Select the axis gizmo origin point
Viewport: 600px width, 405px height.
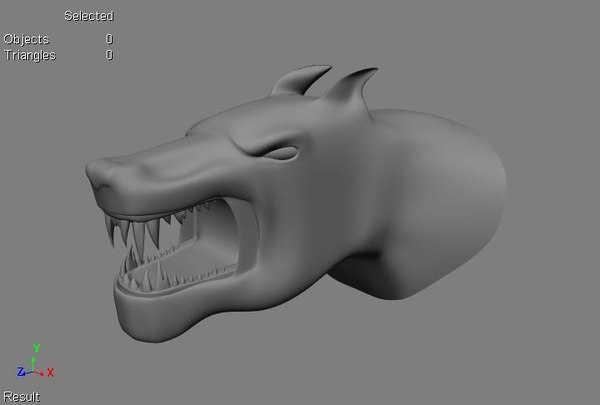pos(33,371)
